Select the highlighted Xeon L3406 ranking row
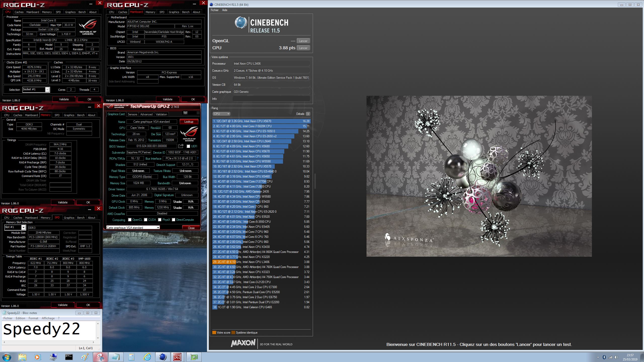 click(x=261, y=262)
